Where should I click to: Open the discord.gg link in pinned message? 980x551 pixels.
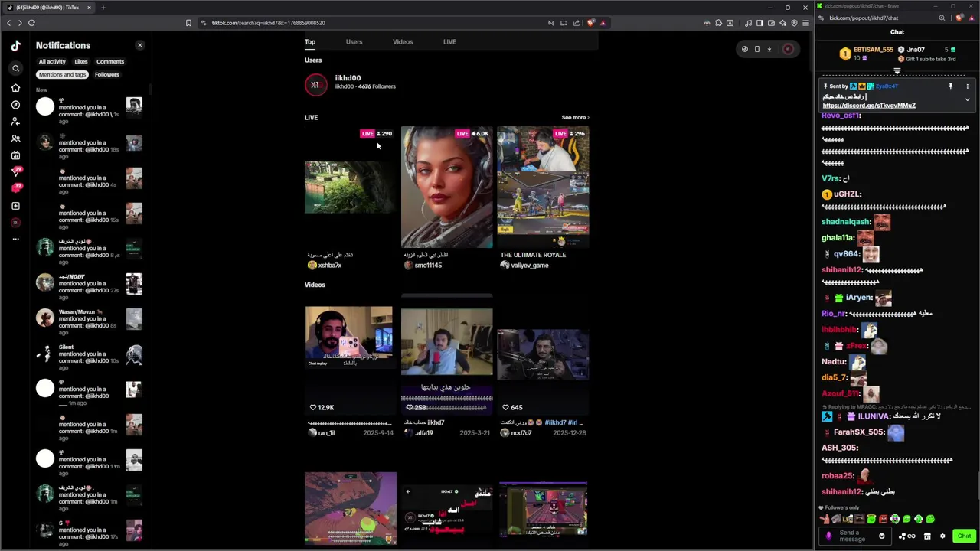pos(869,106)
